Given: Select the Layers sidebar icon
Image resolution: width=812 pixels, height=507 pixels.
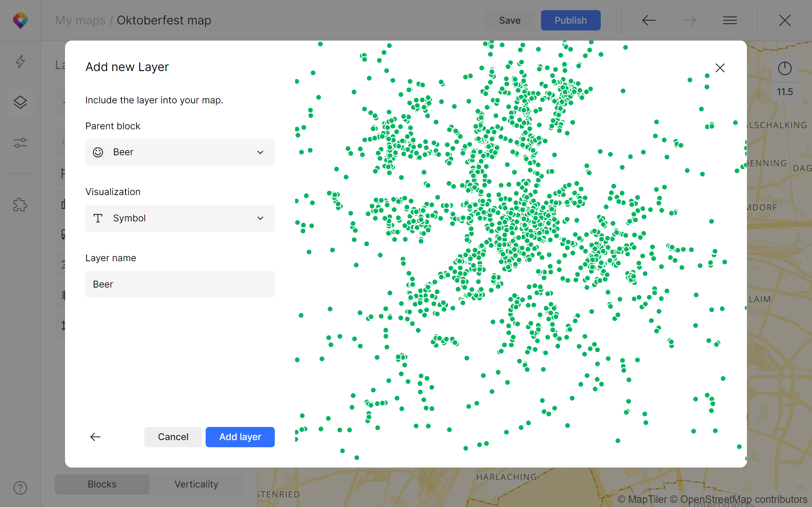Looking at the screenshot, I should pos(20,102).
